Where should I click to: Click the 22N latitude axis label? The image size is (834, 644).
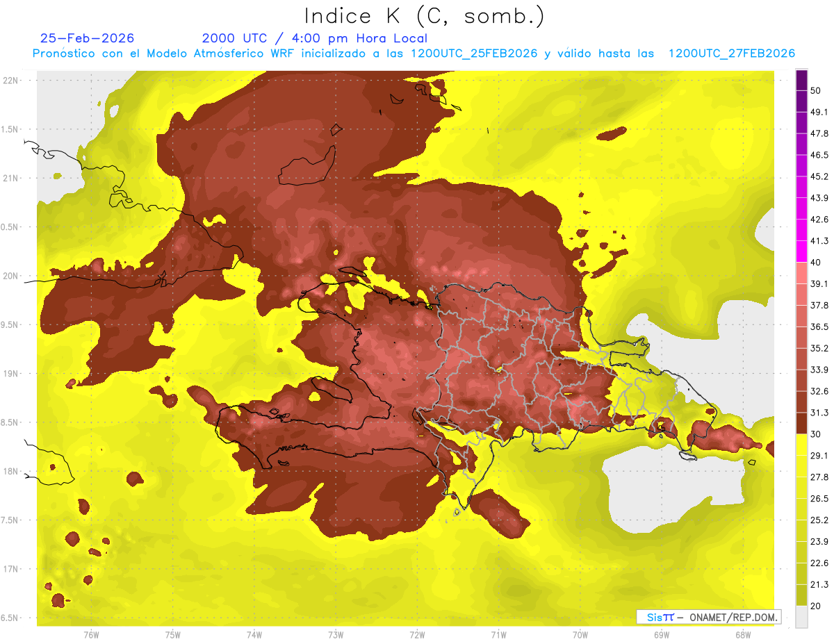click(11, 80)
